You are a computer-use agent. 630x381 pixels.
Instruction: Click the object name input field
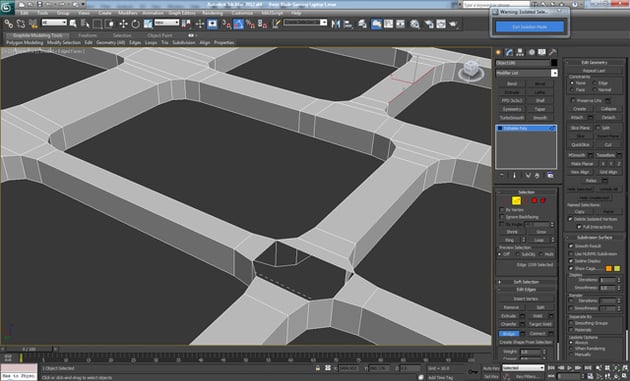point(522,63)
